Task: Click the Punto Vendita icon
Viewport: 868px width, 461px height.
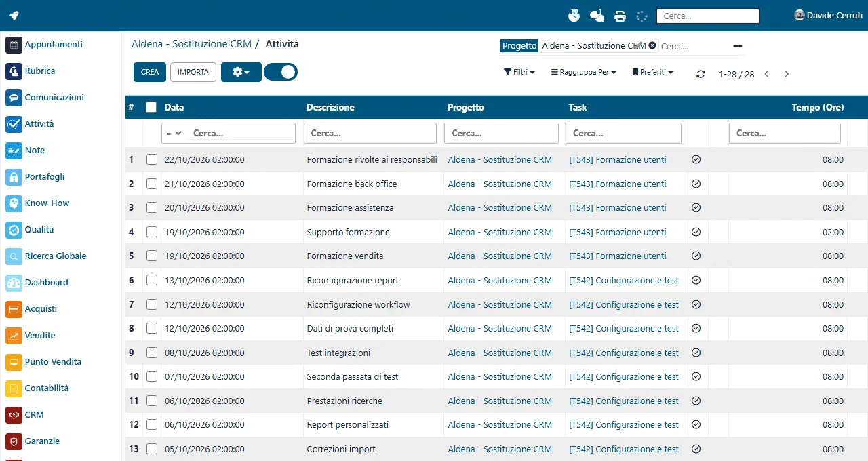Action: click(x=14, y=362)
